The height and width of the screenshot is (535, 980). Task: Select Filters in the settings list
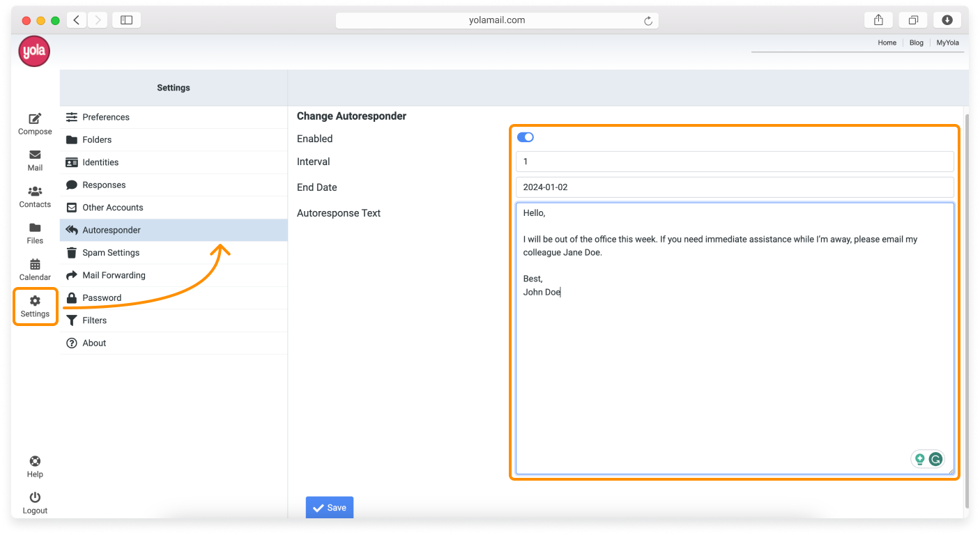[x=94, y=320]
